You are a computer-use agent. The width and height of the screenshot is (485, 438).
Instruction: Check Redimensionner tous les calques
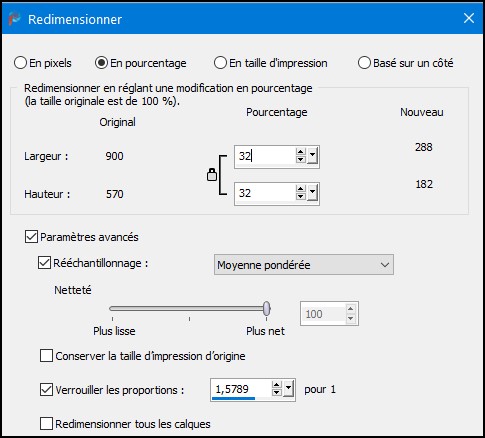coord(46,424)
